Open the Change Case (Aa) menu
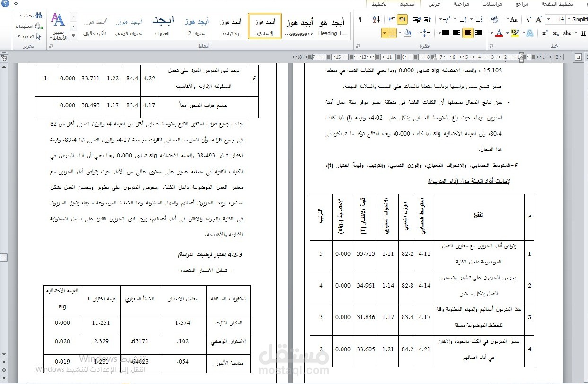588x384 pixels. point(512,19)
